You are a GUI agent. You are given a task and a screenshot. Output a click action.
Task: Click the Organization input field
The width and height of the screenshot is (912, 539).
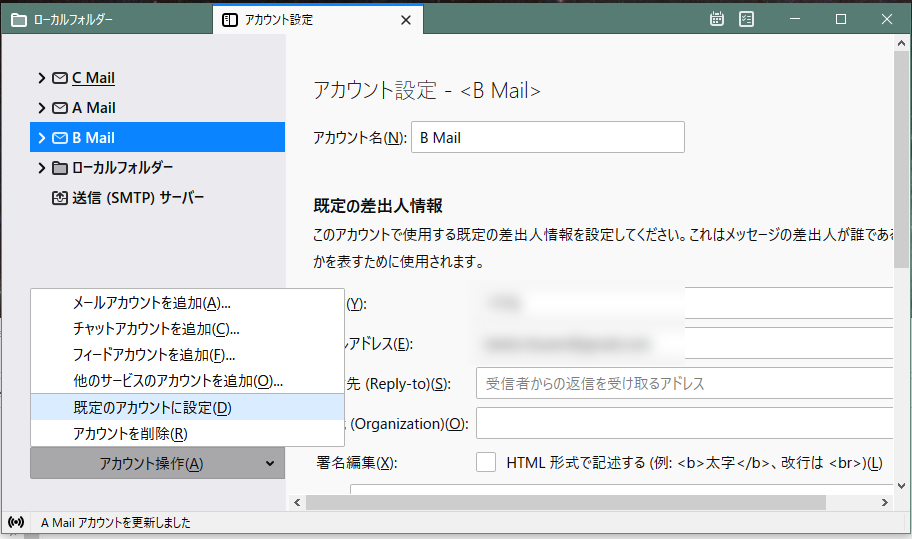click(684, 423)
